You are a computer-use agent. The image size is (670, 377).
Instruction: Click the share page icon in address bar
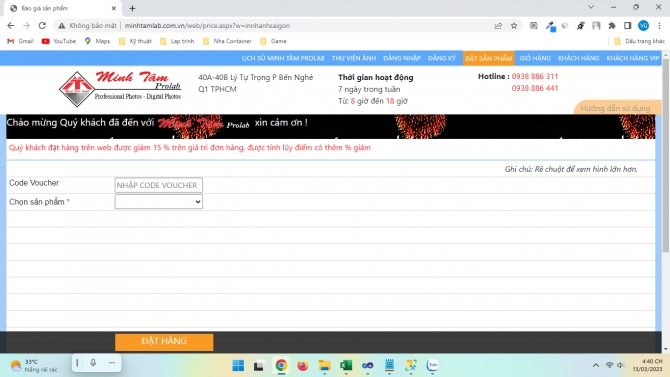(498, 26)
